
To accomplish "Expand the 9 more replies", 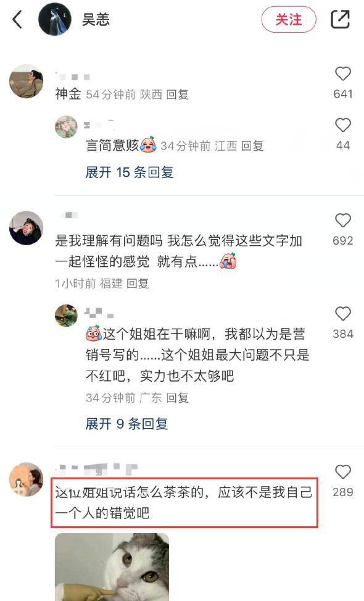I will point(126,424).
